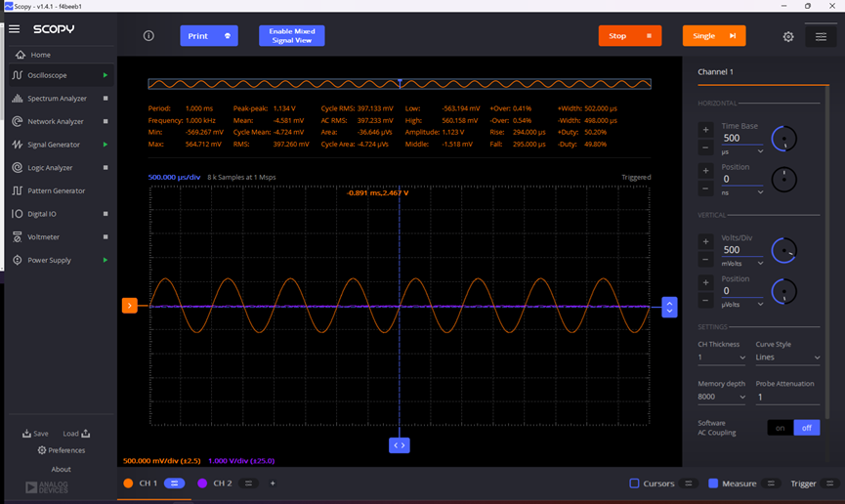Stop the oscilloscope acquisition
The width and height of the screenshot is (845, 504).
pyautogui.click(x=629, y=35)
